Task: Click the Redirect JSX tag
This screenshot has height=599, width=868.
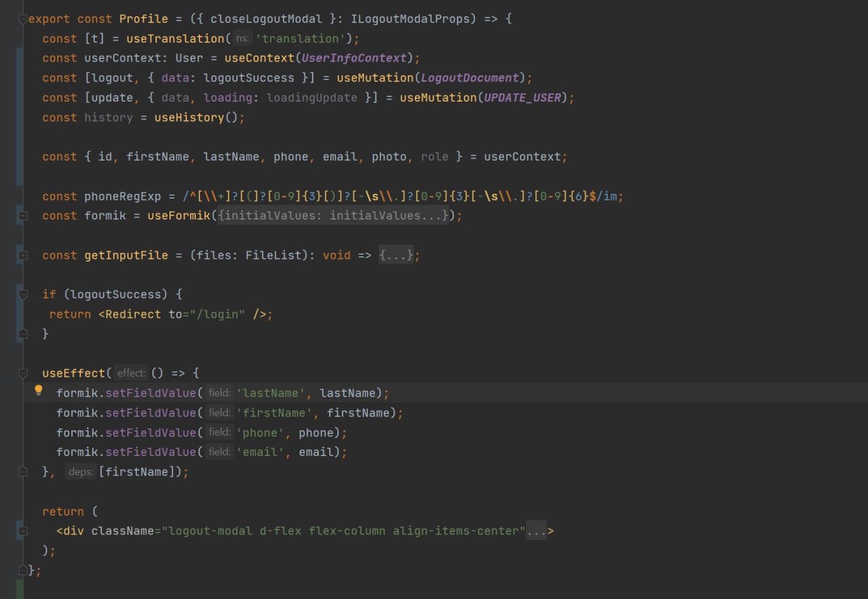Action: coord(133,314)
